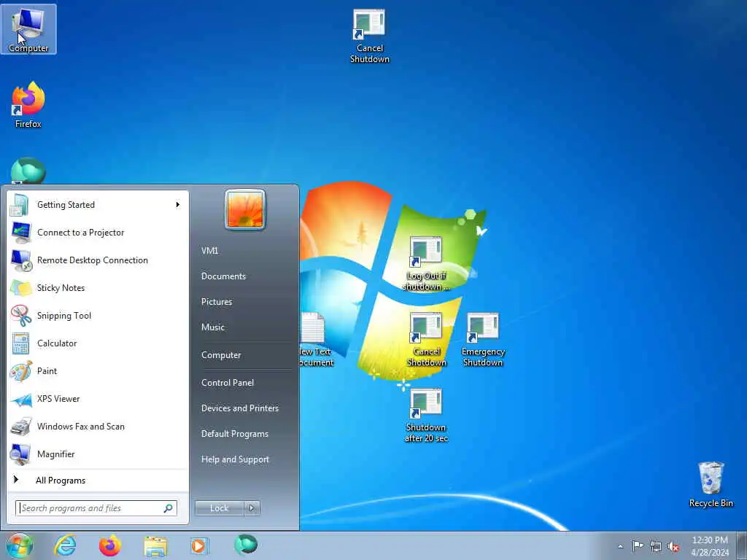Click the taskbar clock showing 12:30 PM
Viewport: 747px width, 560px height.
[710, 546]
